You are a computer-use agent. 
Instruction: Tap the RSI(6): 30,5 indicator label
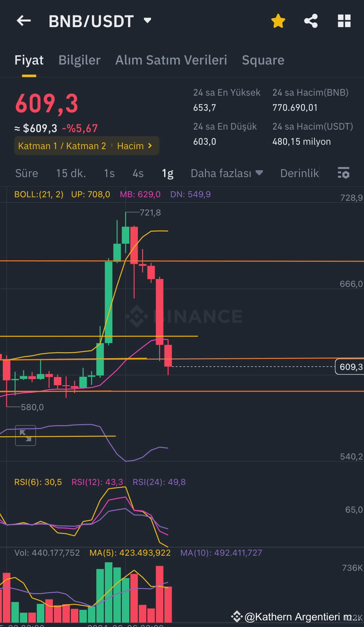(x=38, y=482)
